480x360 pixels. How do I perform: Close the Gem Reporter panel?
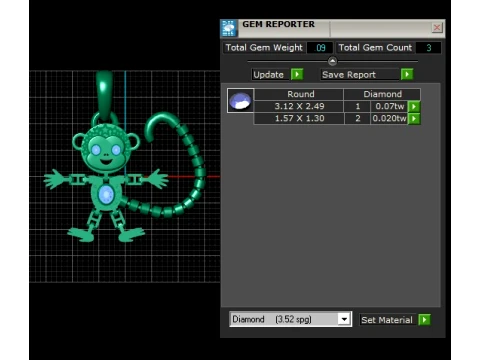click(437, 28)
